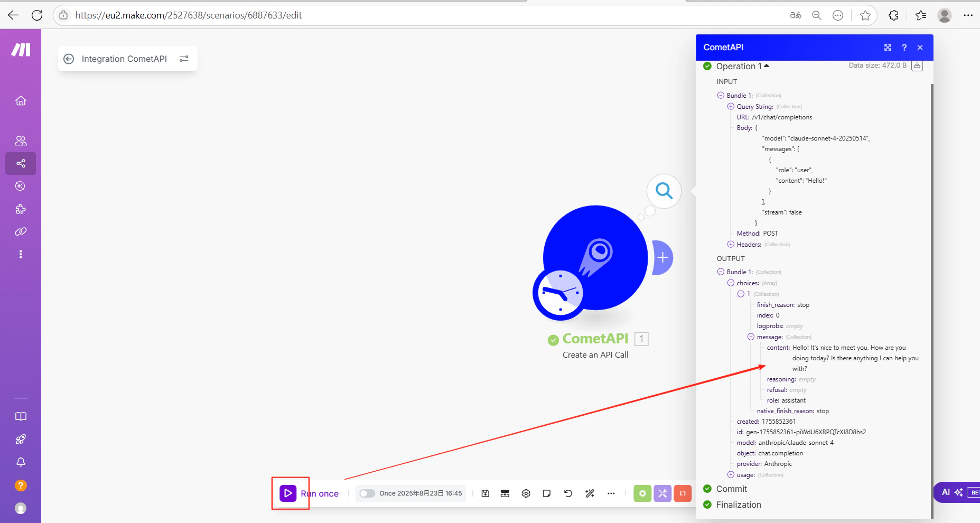Collapse the Operation 1 section

pyautogui.click(x=743, y=66)
